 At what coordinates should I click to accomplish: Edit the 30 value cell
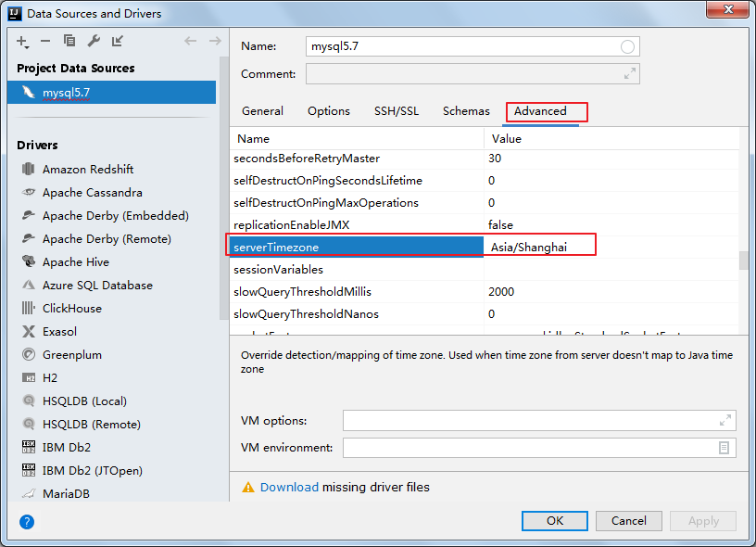(x=611, y=159)
